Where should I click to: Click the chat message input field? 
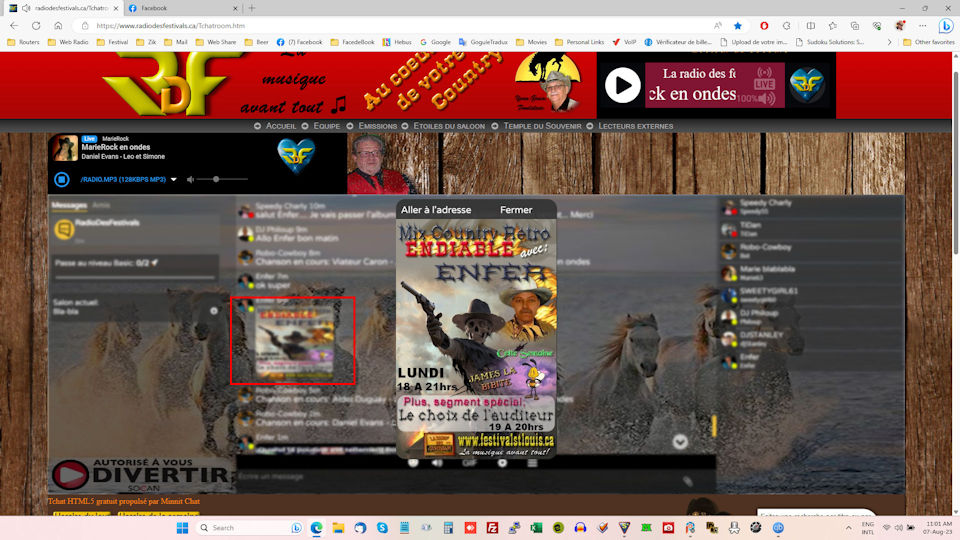point(450,477)
